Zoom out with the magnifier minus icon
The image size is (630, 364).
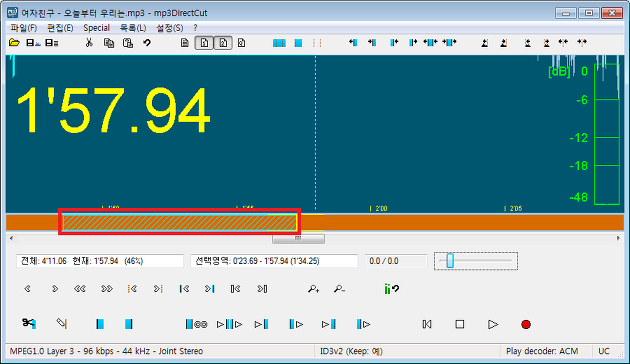click(x=339, y=288)
